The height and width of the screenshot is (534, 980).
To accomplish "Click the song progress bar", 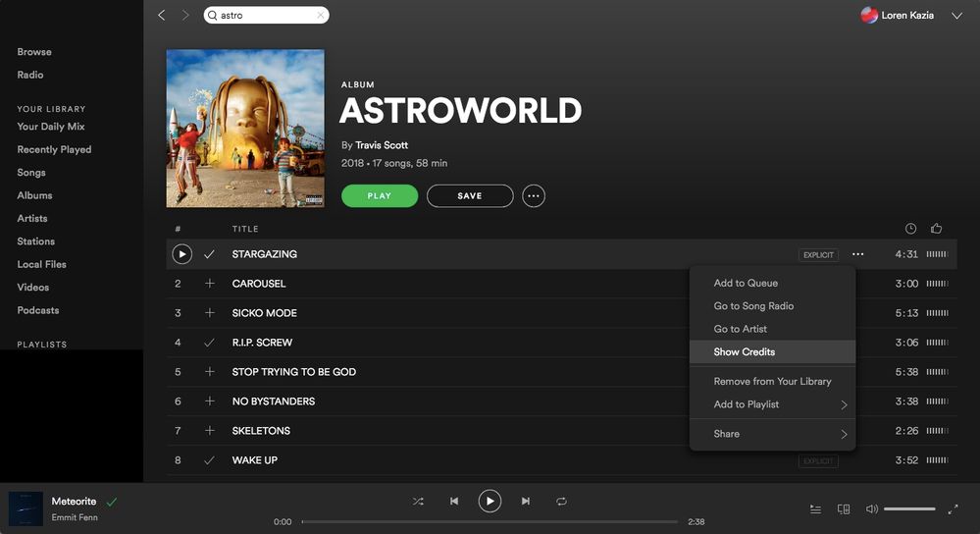I will (x=490, y=521).
